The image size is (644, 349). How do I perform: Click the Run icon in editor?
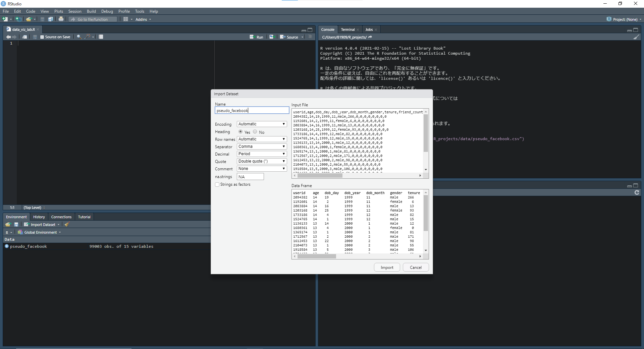point(257,37)
